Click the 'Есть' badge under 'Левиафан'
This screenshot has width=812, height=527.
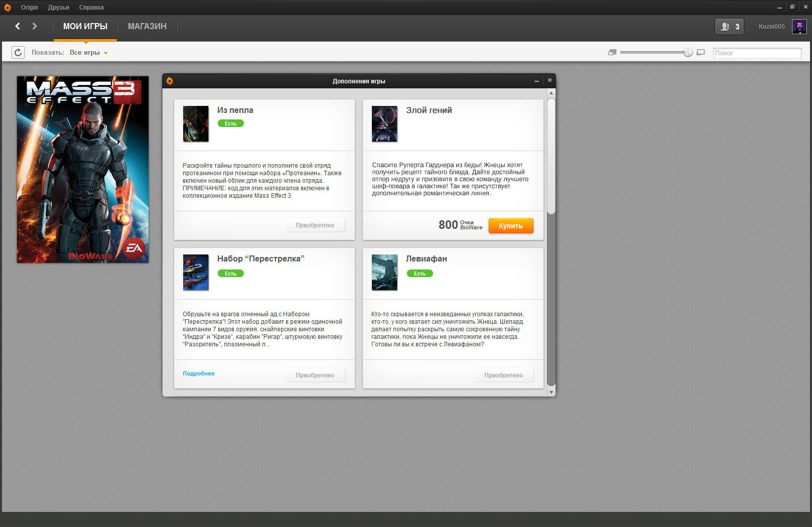click(x=420, y=274)
